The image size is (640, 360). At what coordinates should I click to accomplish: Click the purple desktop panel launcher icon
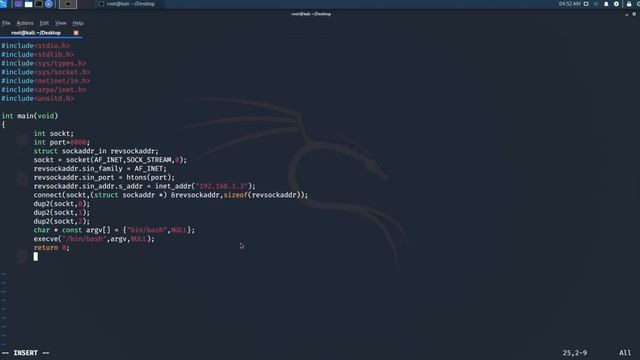[18, 4]
